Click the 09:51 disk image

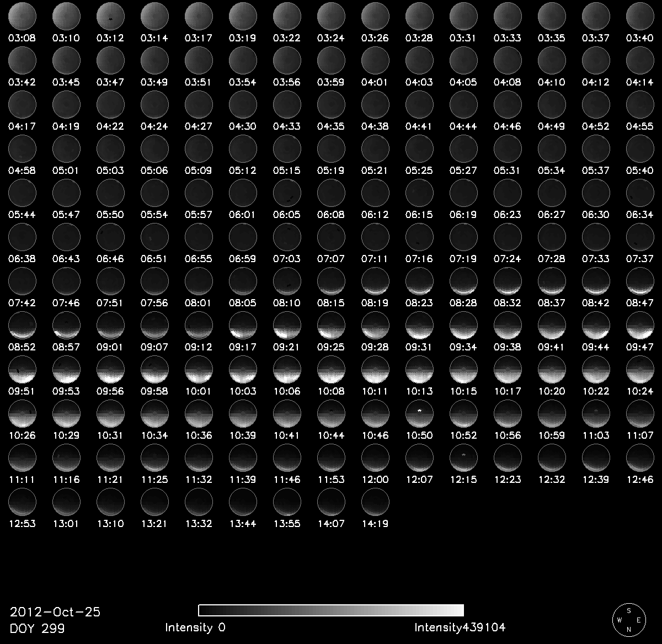(x=22, y=369)
